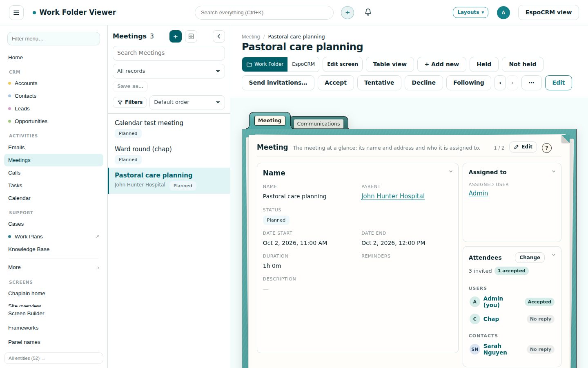Switch to EspoCRM view toggle

tap(303, 64)
